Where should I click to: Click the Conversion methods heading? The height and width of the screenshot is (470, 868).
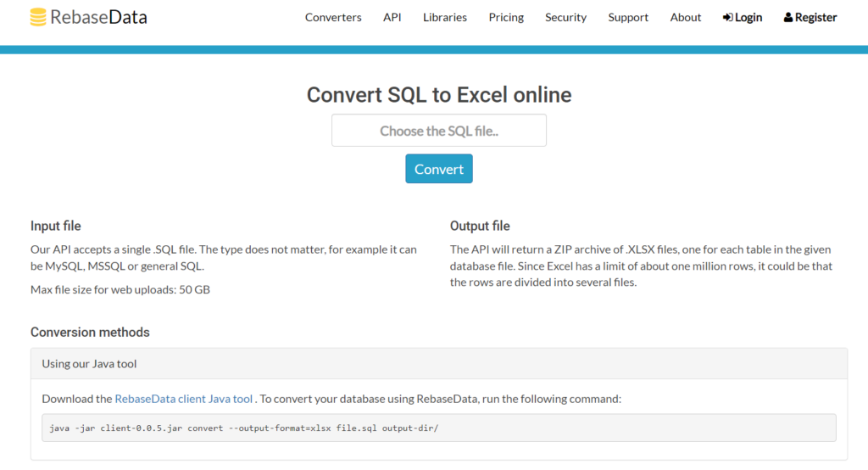tap(90, 332)
